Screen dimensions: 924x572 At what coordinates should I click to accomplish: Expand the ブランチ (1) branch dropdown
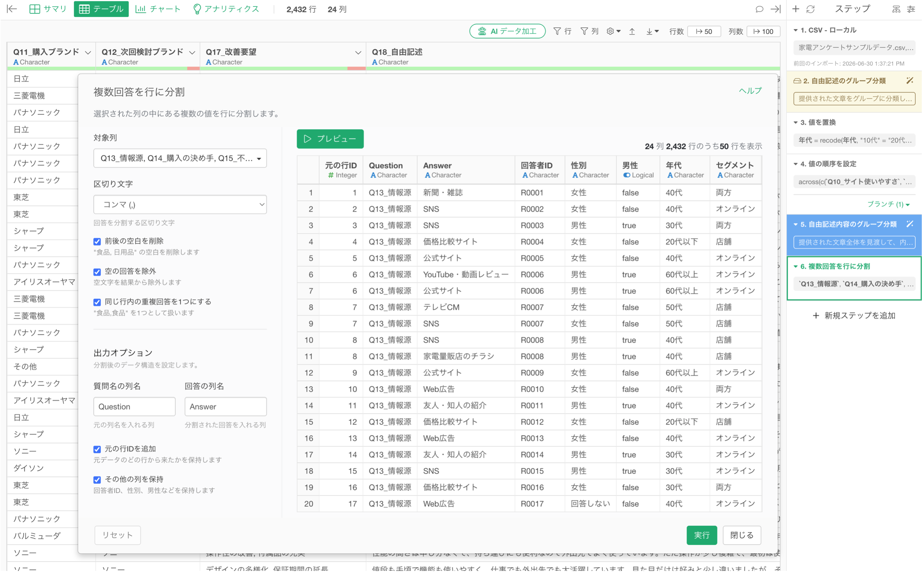(888, 204)
